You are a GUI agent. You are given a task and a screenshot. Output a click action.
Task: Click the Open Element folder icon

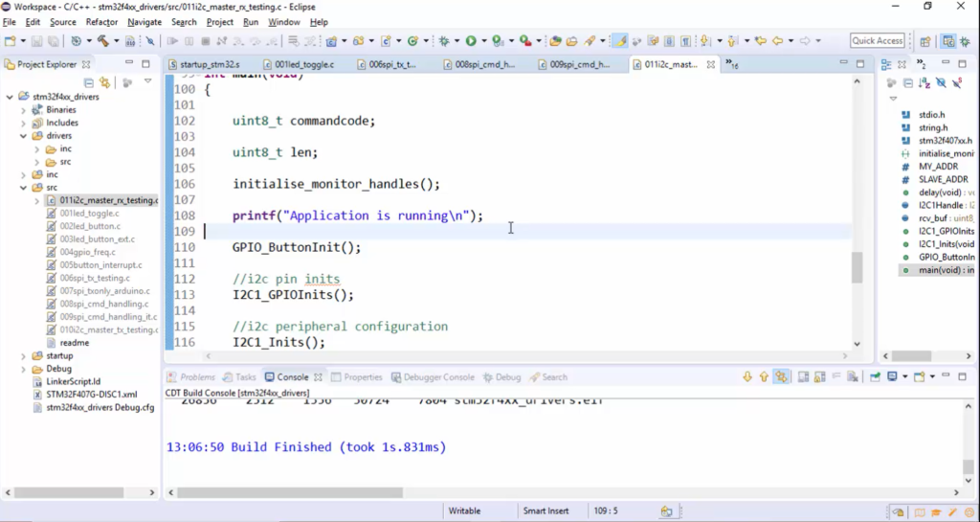point(556,40)
